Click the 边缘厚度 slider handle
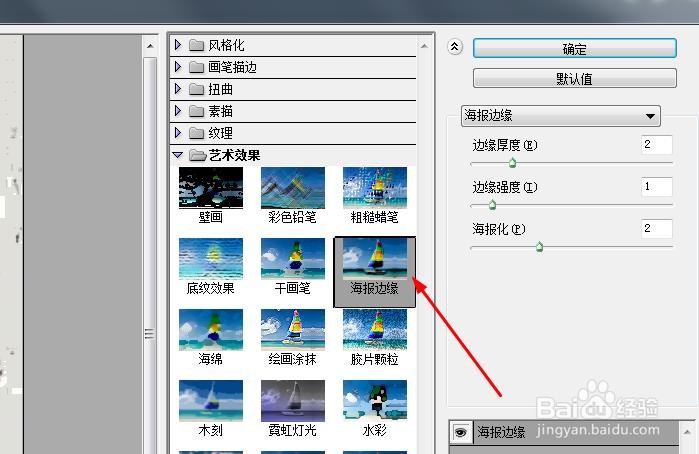The width and height of the screenshot is (699, 454). click(x=512, y=163)
